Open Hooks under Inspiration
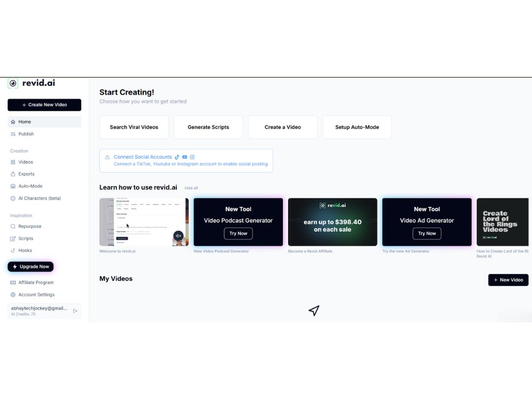This screenshot has width=532, height=399. (x=44, y=251)
